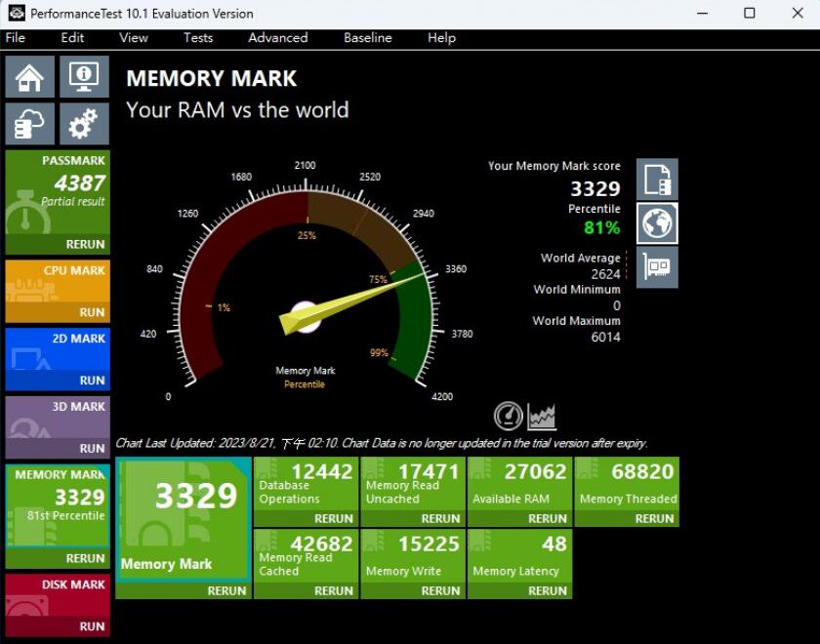Click the World Average 2624 value
820x644 pixels.
[x=605, y=274]
